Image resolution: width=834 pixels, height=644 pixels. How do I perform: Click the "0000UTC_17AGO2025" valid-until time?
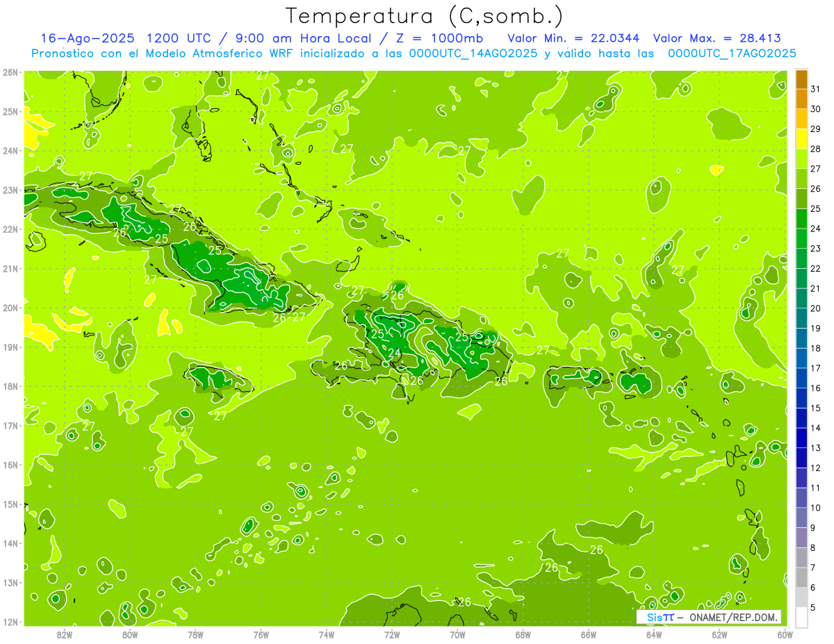point(731,53)
